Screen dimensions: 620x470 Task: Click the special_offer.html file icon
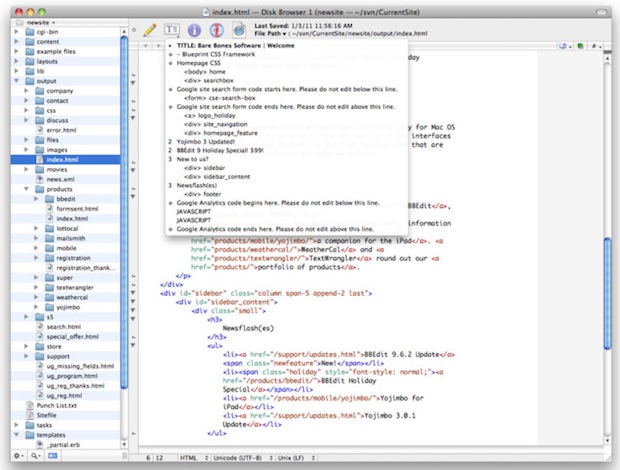(40, 336)
